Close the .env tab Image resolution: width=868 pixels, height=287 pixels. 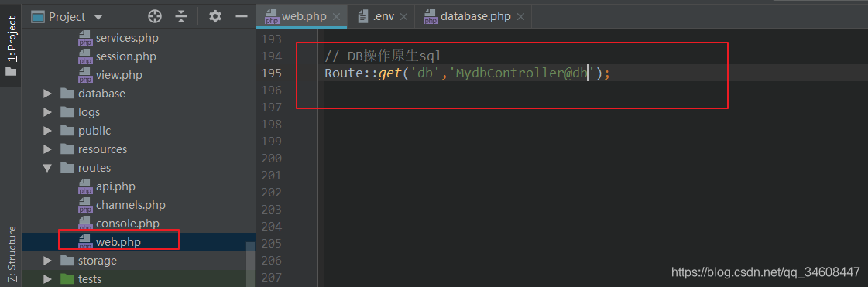pos(403,16)
